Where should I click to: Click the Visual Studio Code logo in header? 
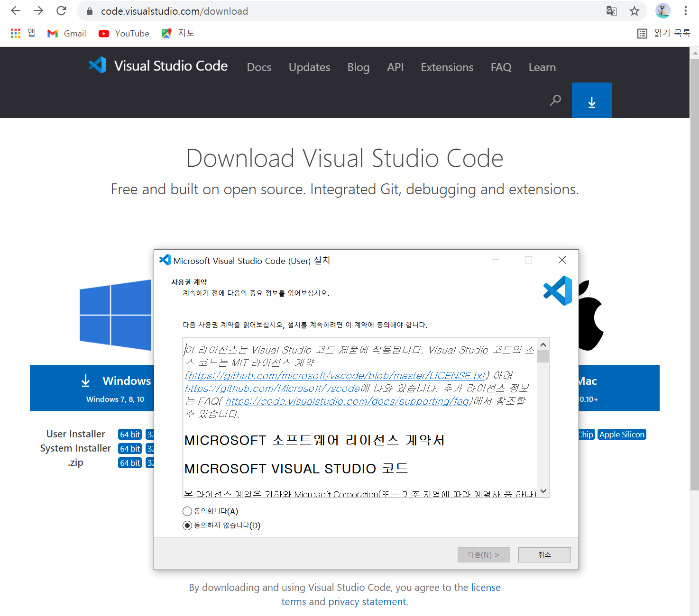(x=158, y=65)
